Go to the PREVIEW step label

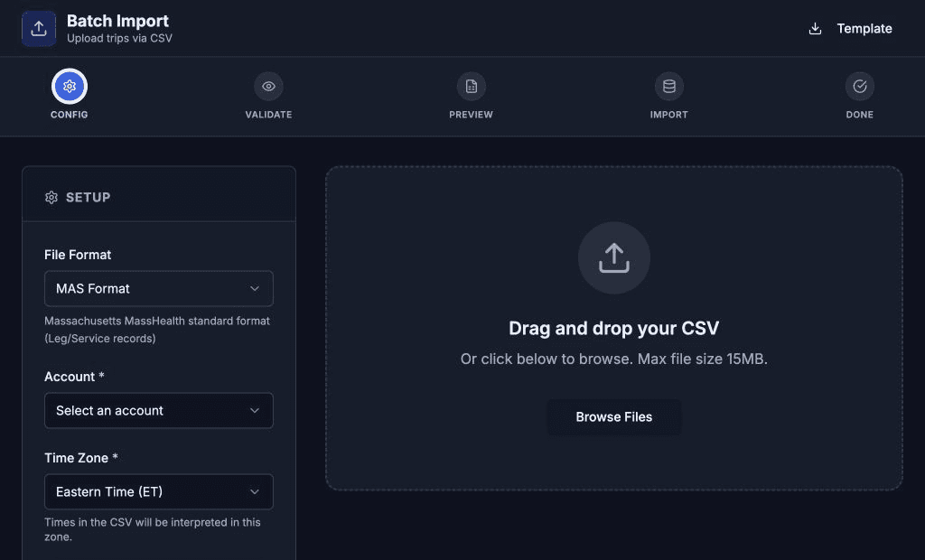point(471,115)
